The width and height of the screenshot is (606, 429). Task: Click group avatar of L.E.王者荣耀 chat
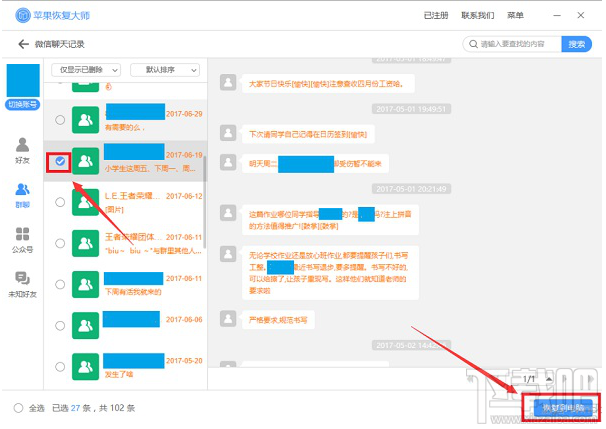[85, 202]
